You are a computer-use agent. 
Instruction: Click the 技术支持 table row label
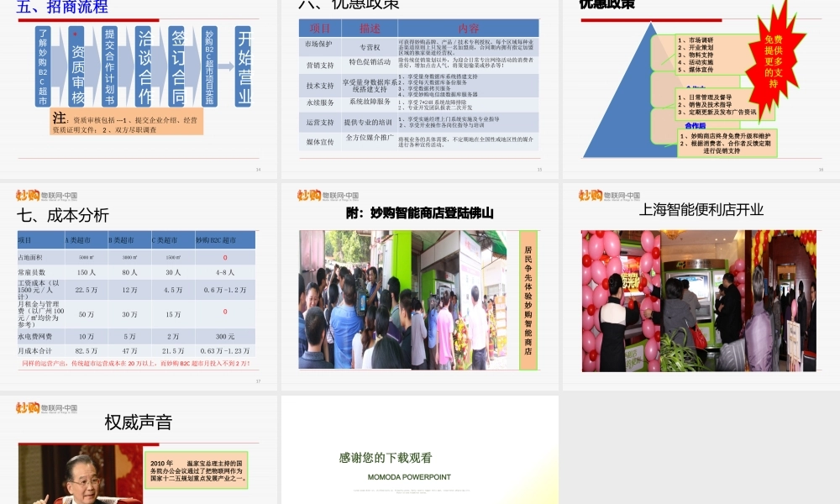(x=320, y=86)
